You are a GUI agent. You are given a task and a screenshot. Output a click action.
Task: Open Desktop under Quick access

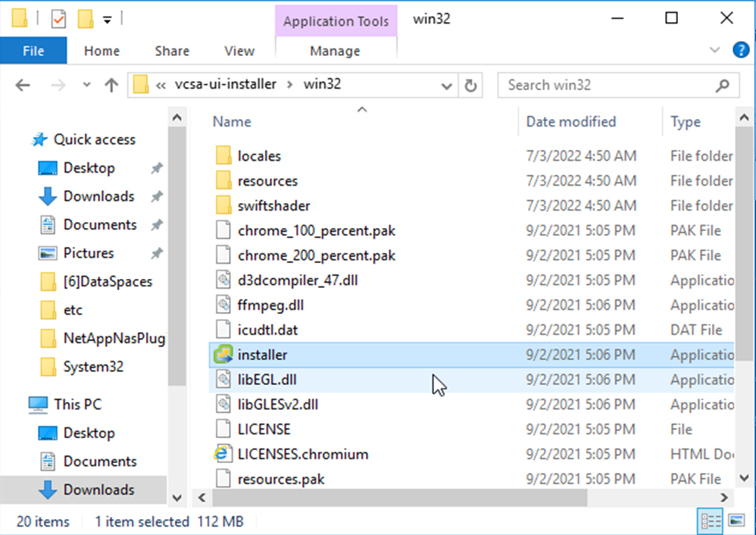click(89, 168)
